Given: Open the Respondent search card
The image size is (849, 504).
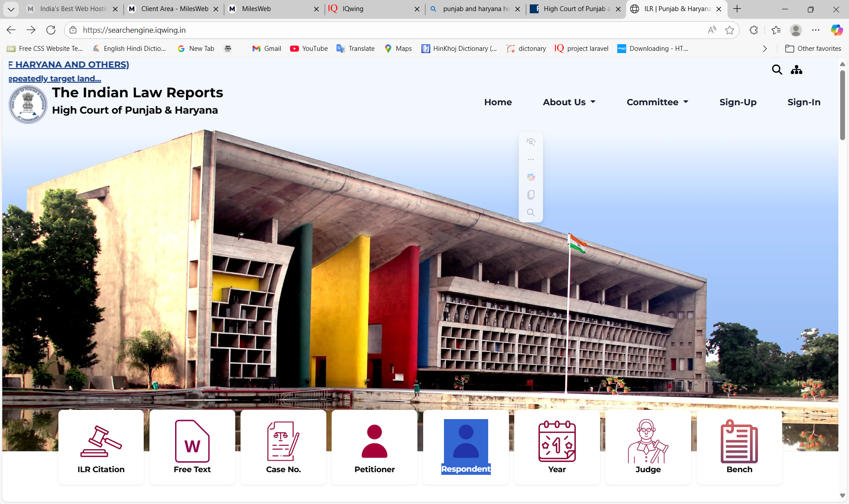Looking at the screenshot, I should coord(465,447).
